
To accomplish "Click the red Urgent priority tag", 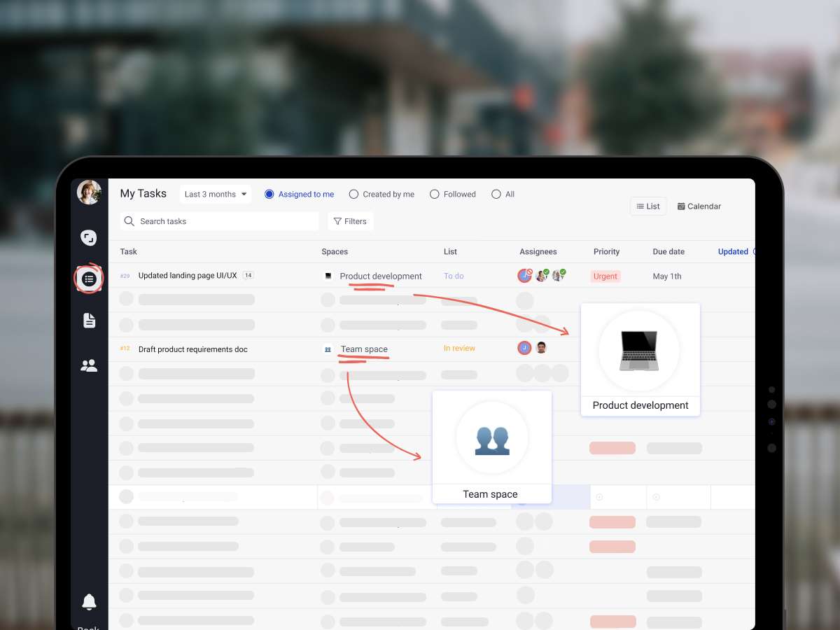I will click(605, 276).
